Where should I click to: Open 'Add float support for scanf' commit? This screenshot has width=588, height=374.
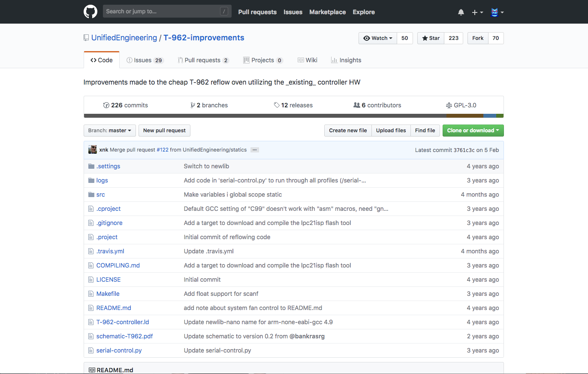221,294
